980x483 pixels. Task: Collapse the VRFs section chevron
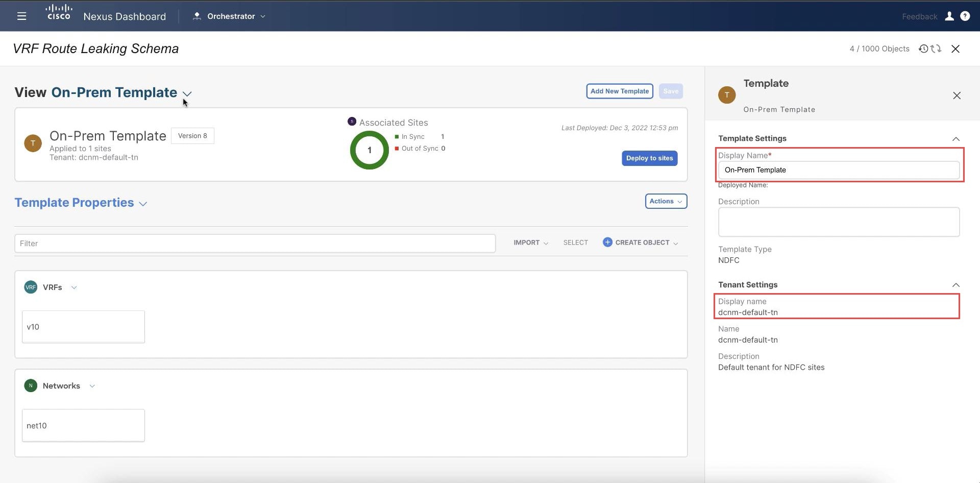coord(74,287)
